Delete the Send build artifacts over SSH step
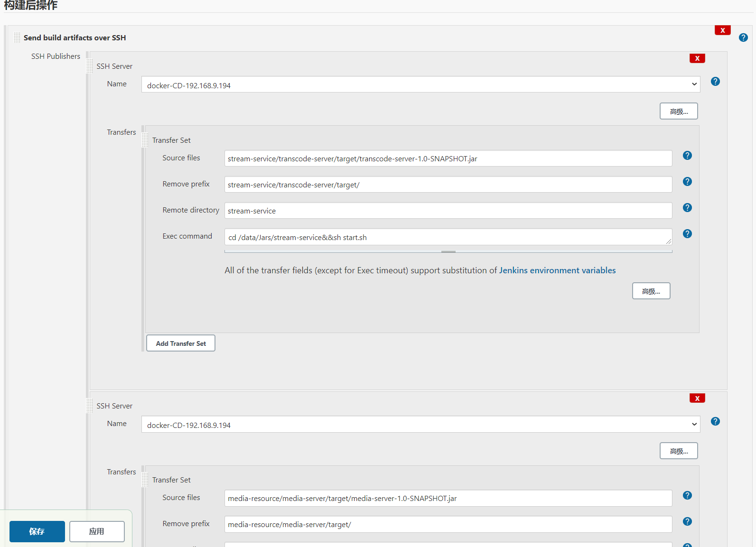Viewport: 756px width, 547px height. [x=722, y=30]
